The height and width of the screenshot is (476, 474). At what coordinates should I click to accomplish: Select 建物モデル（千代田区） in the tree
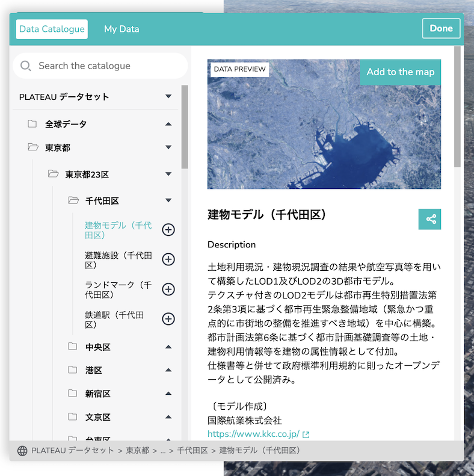click(x=118, y=230)
